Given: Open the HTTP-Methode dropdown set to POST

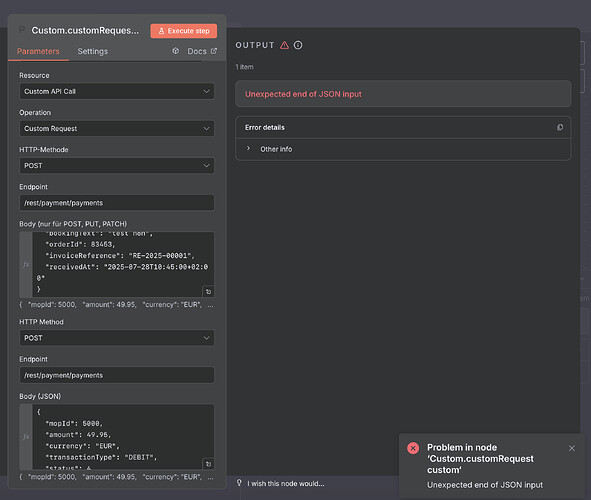Looking at the screenshot, I should coord(117,166).
